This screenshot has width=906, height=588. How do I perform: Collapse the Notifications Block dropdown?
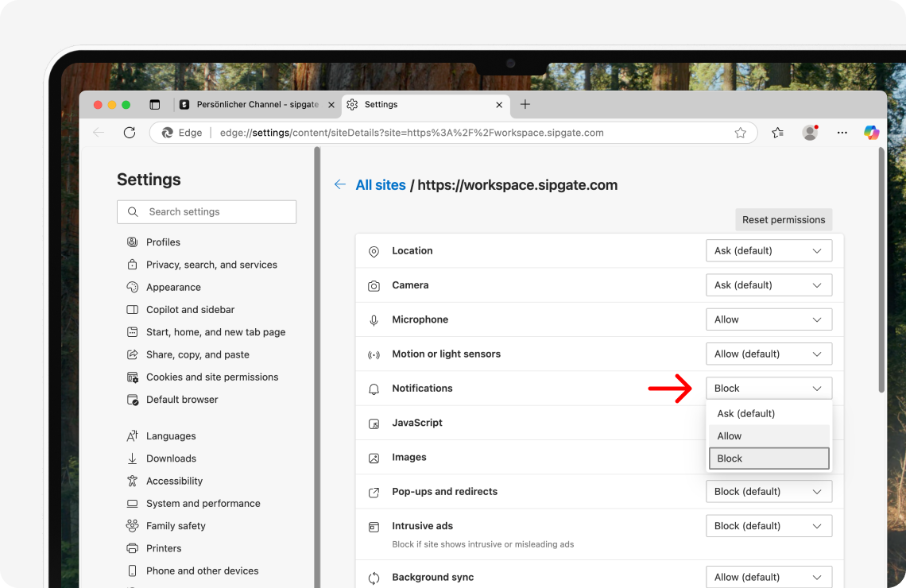[x=769, y=388]
